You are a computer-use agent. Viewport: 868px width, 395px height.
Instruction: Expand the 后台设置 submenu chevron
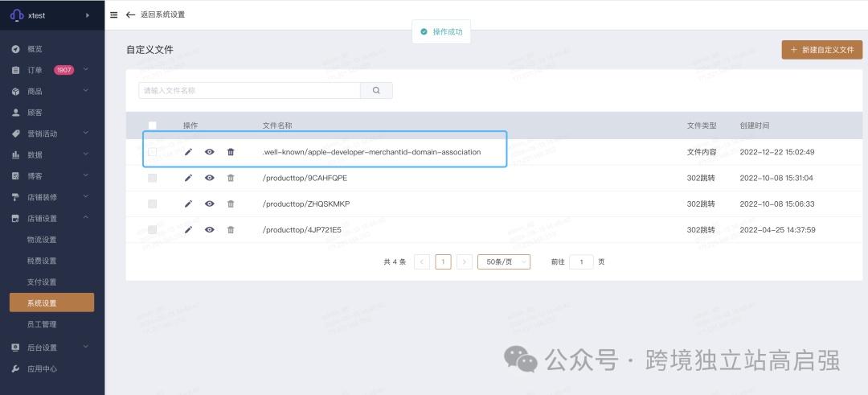click(86, 347)
